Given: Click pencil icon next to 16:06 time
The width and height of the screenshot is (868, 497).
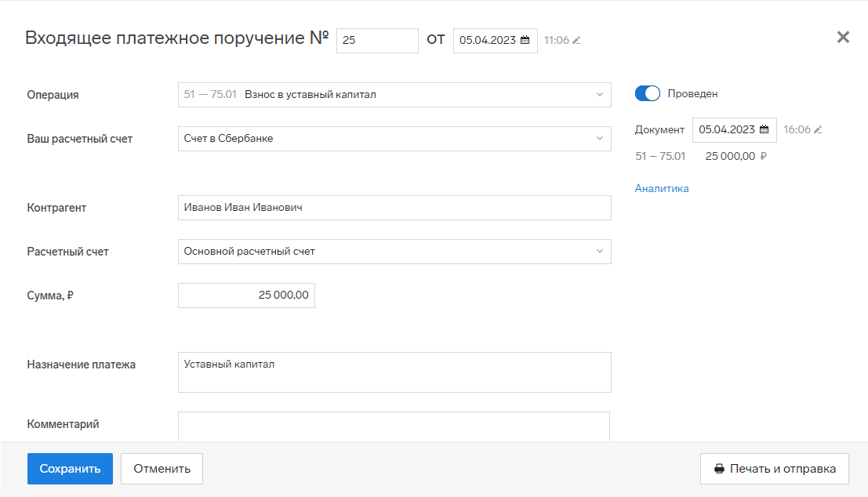Looking at the screenshot, I should [818, 130].
